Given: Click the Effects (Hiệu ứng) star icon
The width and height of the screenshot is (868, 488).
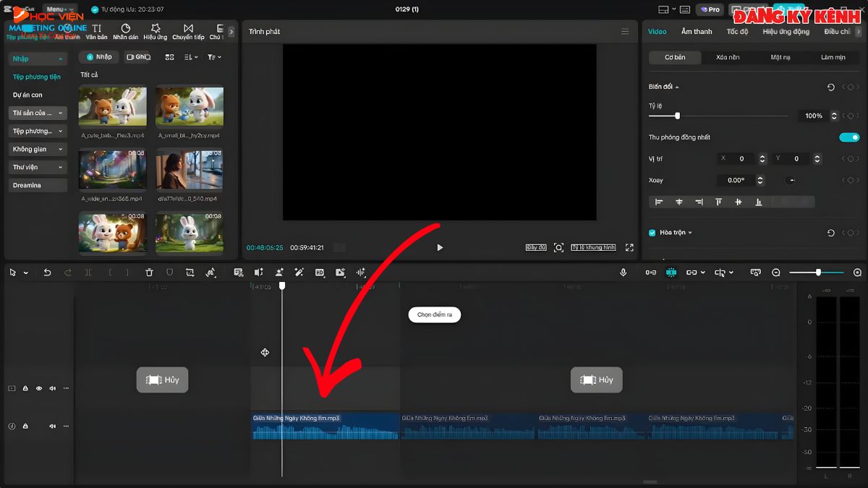Looking at the screenshot, I should tap(156, 30).
